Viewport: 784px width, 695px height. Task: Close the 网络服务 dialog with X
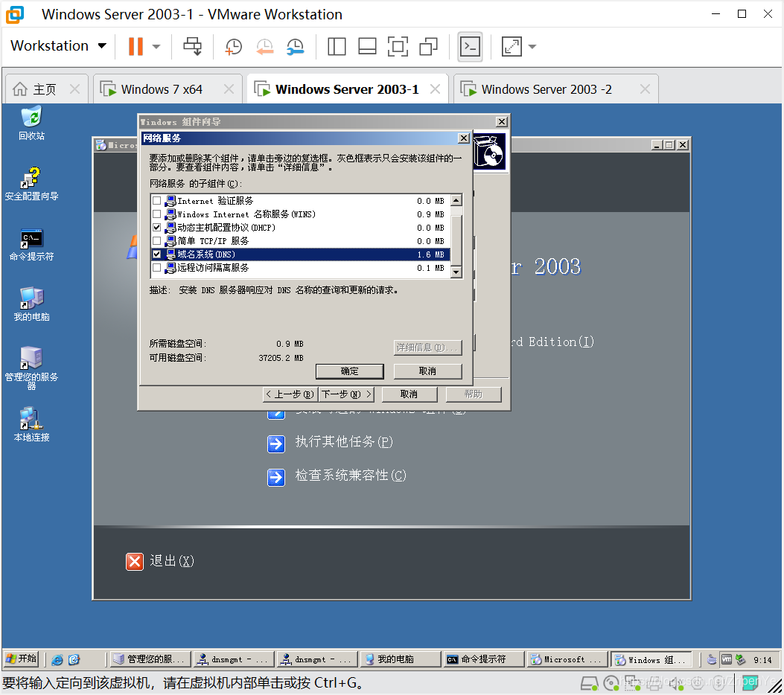coord(464,138)
